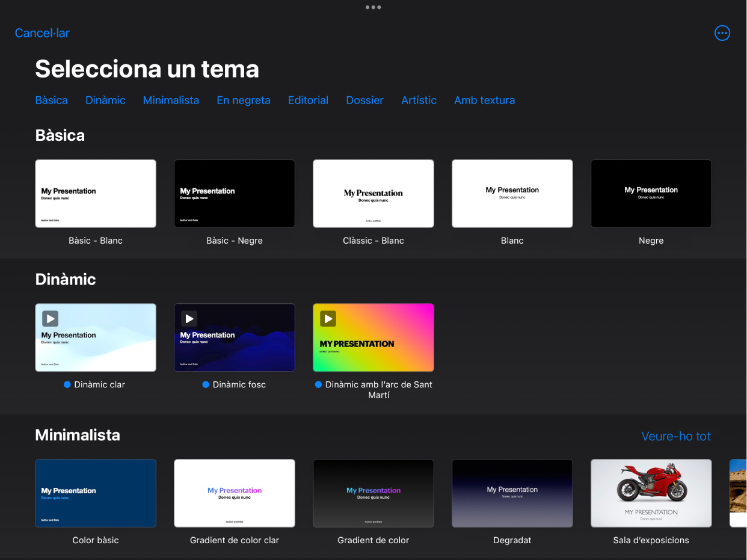Click the Selecciona un tema heading
Image resolution: width=747 pixels, height=560 pixels.
[x=147, y=69]
